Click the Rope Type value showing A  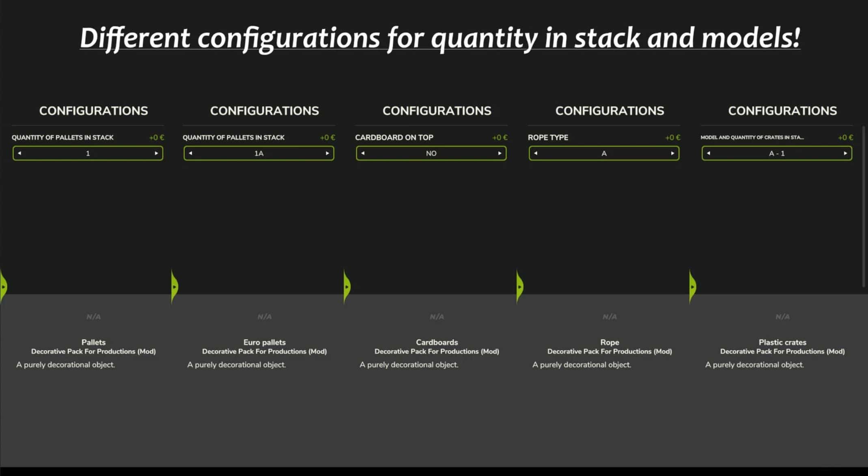click(604, 153)
